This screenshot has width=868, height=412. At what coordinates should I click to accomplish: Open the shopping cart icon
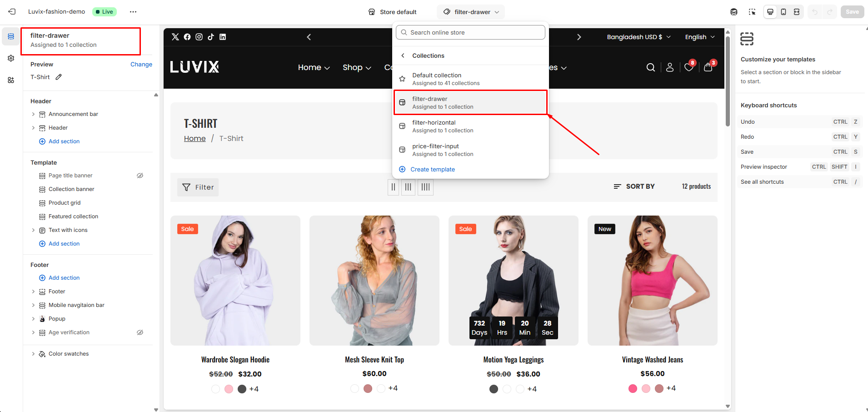tap(708, 67)
